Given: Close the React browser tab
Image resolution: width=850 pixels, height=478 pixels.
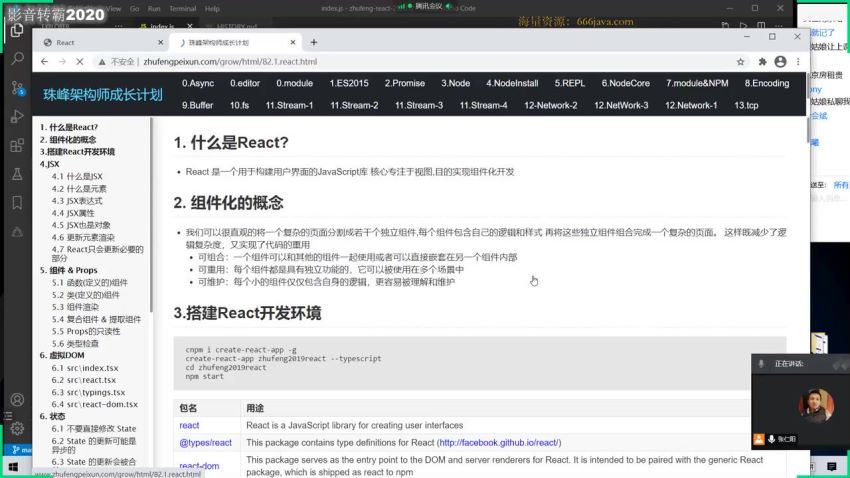Looking at the screenshot, I should (x=160, y=42).
